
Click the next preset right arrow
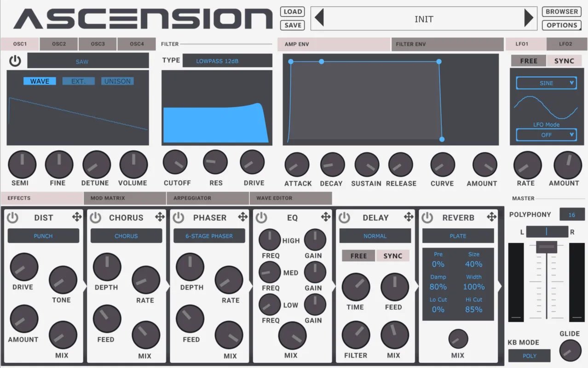point(529,19)
